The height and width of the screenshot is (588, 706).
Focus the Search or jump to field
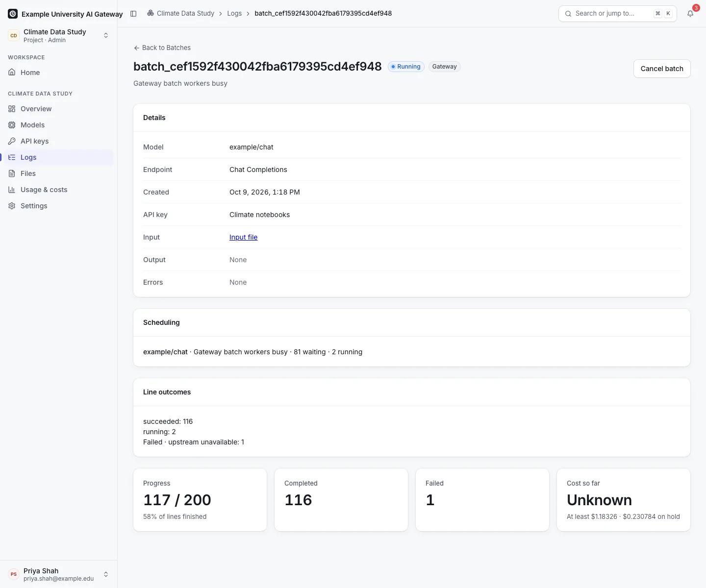point(618,14)
